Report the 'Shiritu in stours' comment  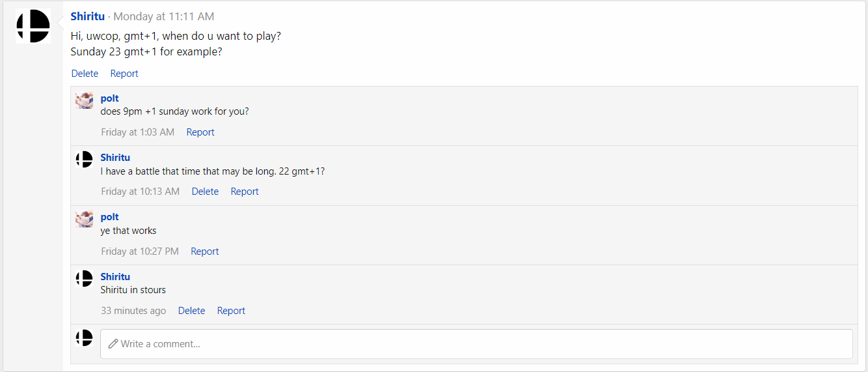coord(231,311)
